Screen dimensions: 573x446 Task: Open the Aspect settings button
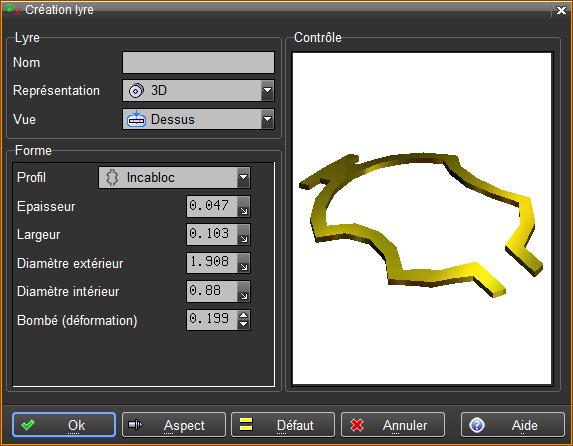tap(174, 425)
